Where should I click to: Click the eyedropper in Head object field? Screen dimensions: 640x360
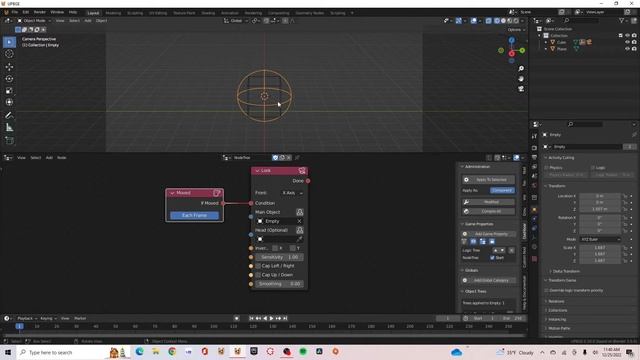tap(299, 239)
